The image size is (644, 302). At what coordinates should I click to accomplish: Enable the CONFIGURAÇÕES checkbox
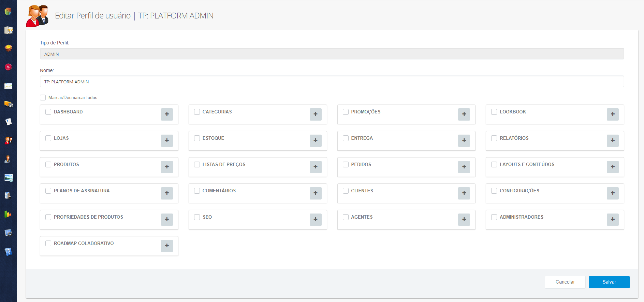494,191
